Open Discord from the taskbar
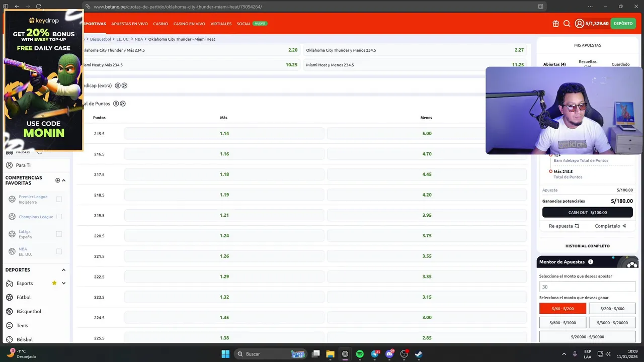Screen dimensions: 644x362 pyautogui.click(x=389, y=354)
